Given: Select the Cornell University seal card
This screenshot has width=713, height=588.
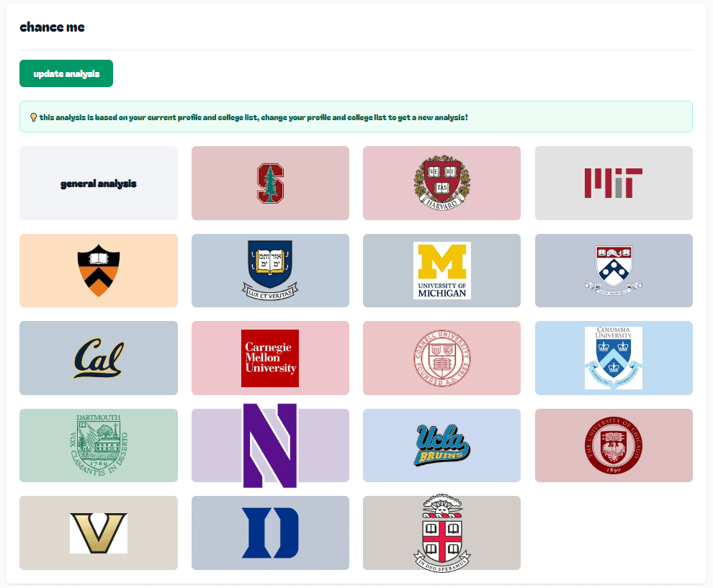Looking at the screenshot, I should click(441, 358).
